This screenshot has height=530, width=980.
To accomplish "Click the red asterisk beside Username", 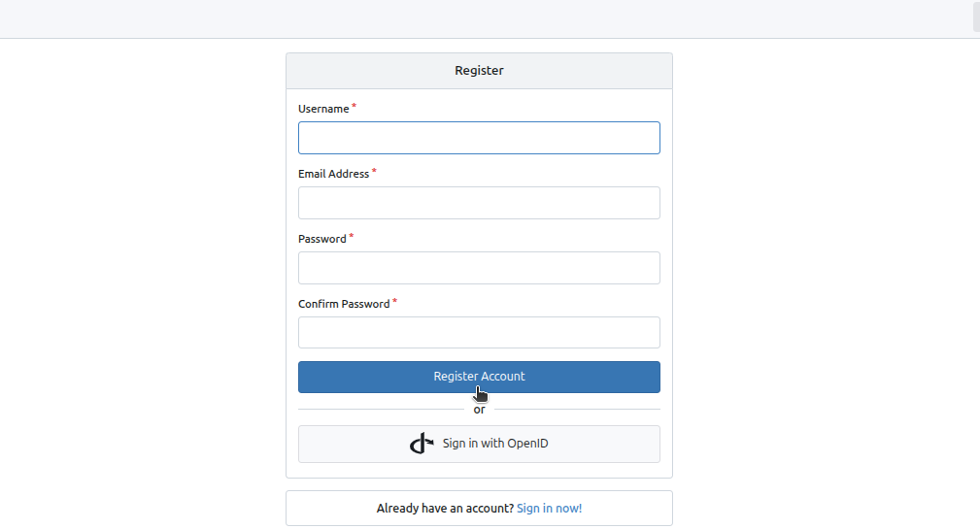I will (x=354, y=106).
